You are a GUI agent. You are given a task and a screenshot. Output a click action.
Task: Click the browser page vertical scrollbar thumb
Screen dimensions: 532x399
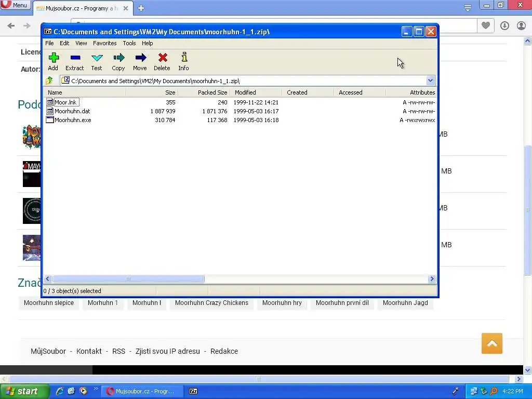coord(527,210)
